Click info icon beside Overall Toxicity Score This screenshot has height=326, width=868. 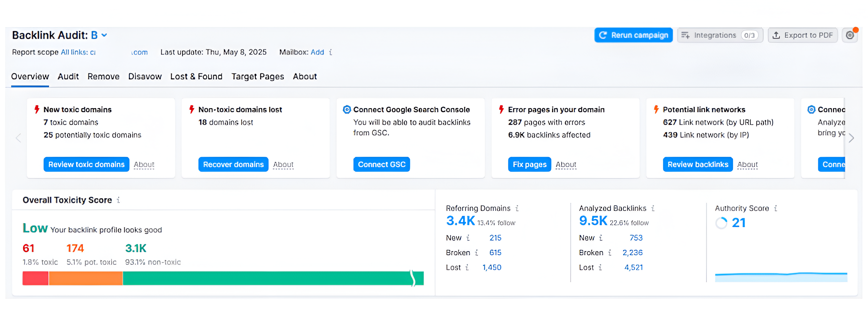pyautogui.click(x=118, y=200)
